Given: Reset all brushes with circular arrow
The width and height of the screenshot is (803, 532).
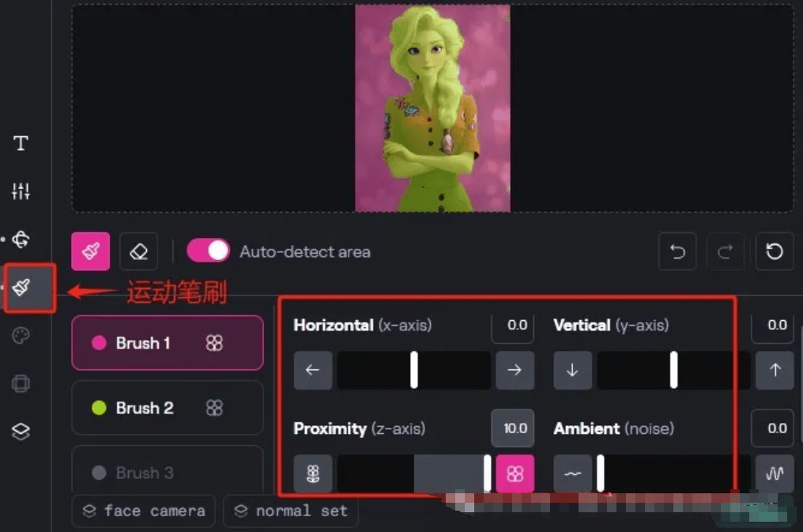Looking at the screenshot, I should coord(775,251).
